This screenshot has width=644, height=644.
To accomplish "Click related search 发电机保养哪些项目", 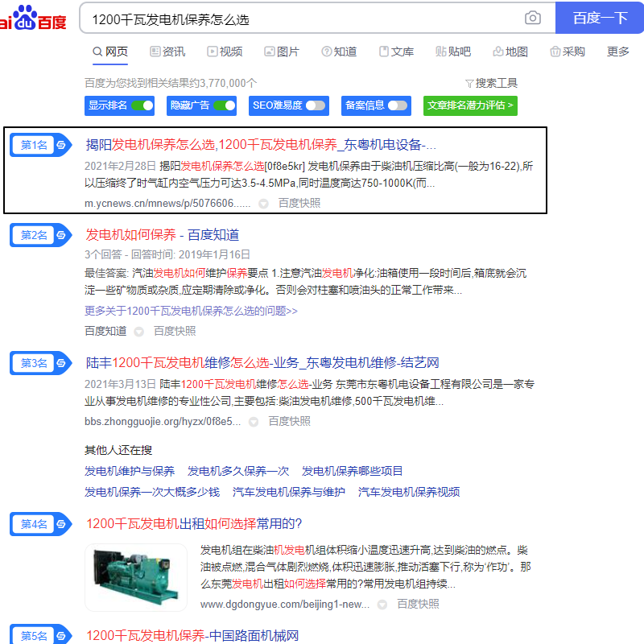I will [x=352, y=471].
